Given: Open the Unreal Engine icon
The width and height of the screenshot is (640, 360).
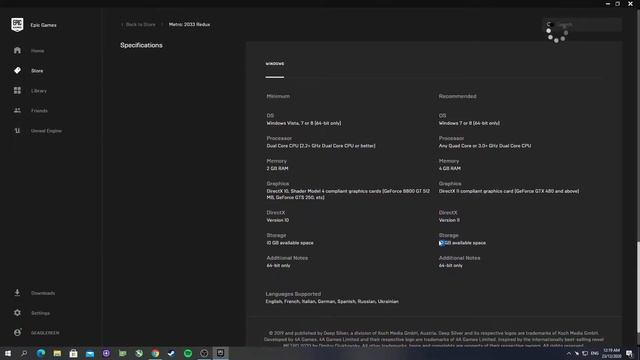Looking at the screenshot, I should click(17, 131).
